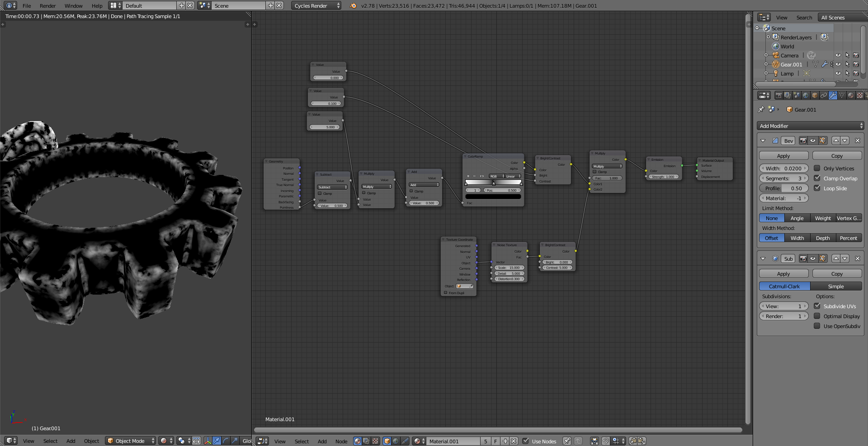
Task: Select the translate manipulator arrow icon
Action: point(217,441)
